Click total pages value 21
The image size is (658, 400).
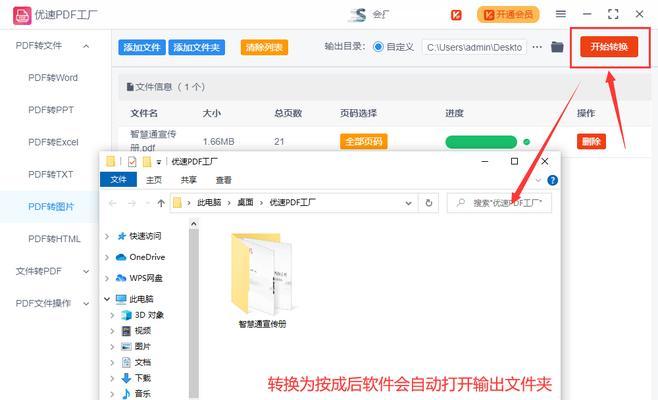pyautogui.click(x=279, y=142)
